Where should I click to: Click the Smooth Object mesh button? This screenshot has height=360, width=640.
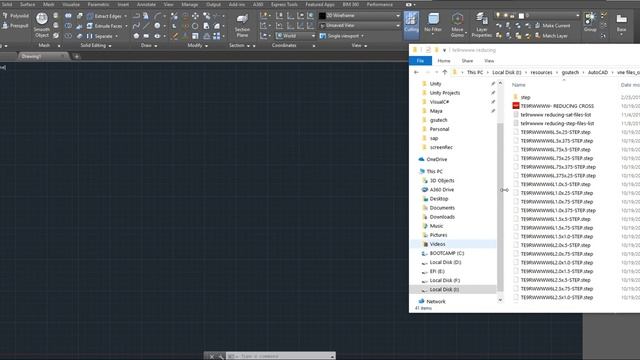click(x=42, y=24)
